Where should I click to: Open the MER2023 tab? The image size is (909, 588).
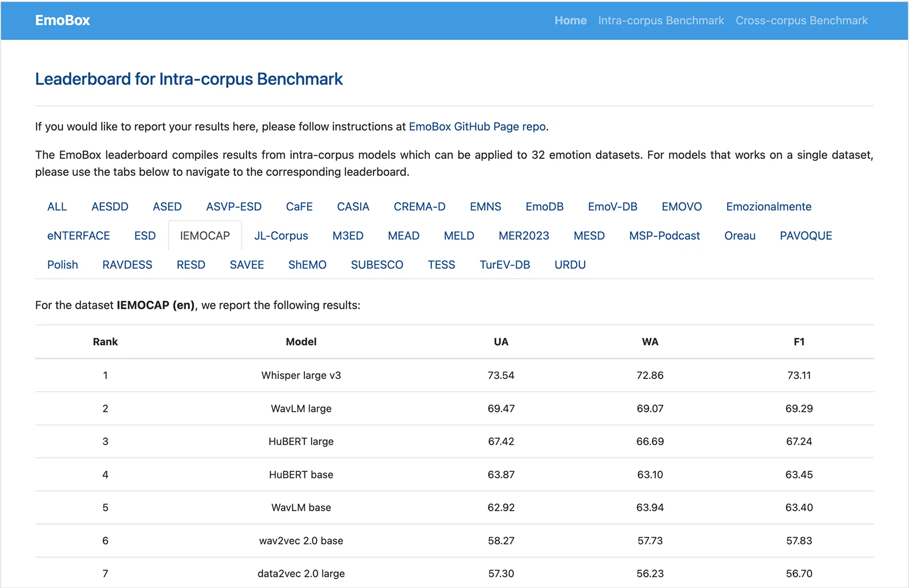click(524, 236)
